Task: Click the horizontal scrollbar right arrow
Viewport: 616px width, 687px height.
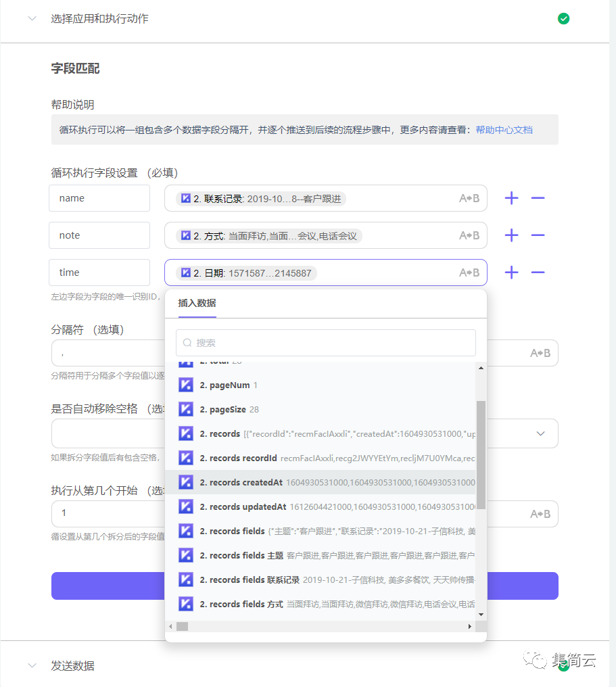Action: (x=470, y=627)
